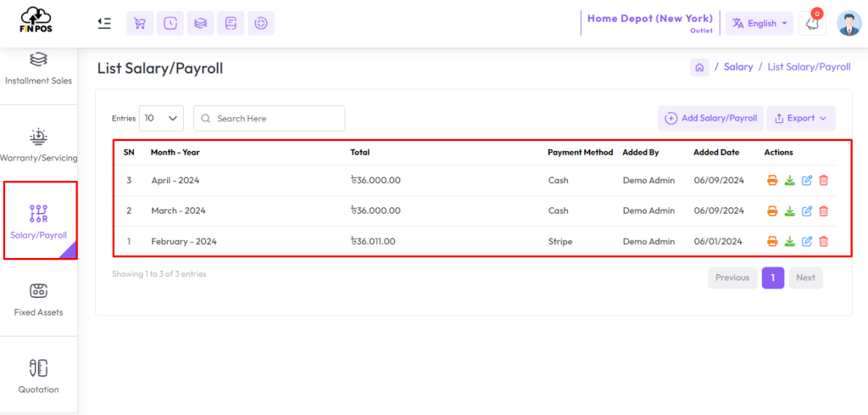Open the English language dropdown

(759, 23)
